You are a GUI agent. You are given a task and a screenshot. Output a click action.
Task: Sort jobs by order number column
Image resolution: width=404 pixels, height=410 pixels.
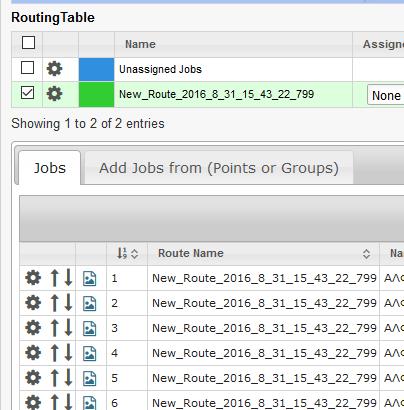tap(127, 254)
